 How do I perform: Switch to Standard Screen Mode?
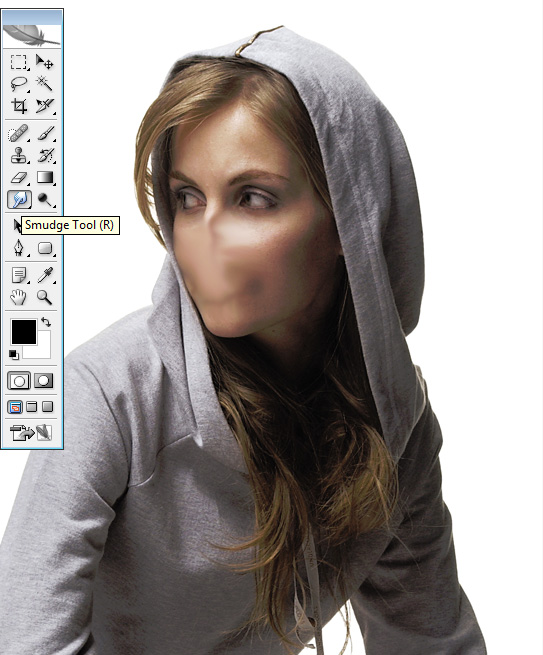15,407
